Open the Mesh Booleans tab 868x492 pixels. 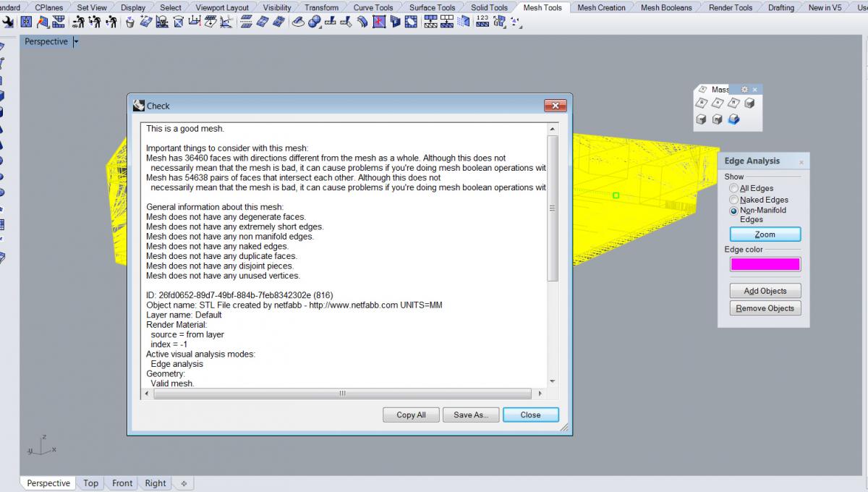point(666,7)
